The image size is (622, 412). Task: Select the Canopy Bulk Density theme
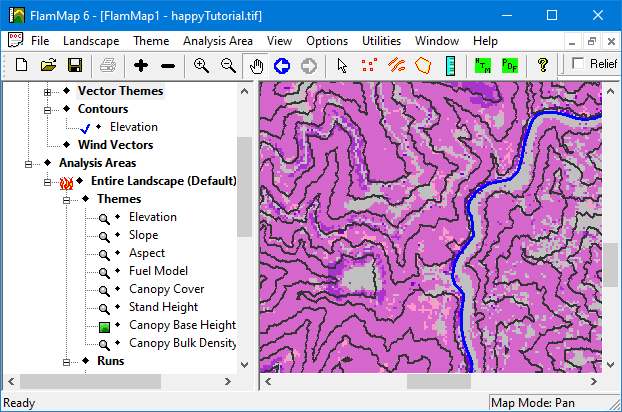click(x=182, y=343)
